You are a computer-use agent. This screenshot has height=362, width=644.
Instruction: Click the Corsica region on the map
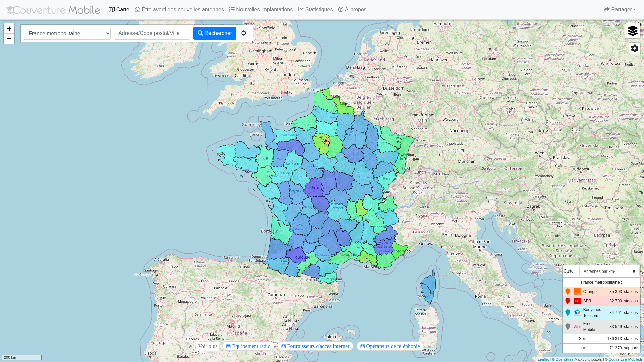(x=428, y=288)
